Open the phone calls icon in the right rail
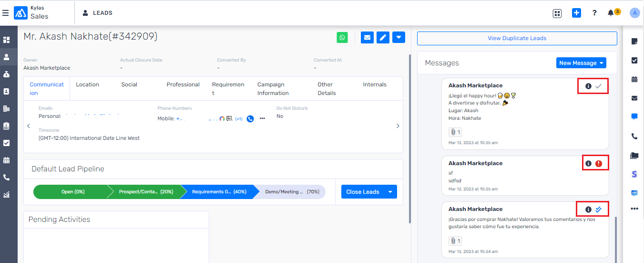This screenshot has height=263, width=644. point(634,136)
